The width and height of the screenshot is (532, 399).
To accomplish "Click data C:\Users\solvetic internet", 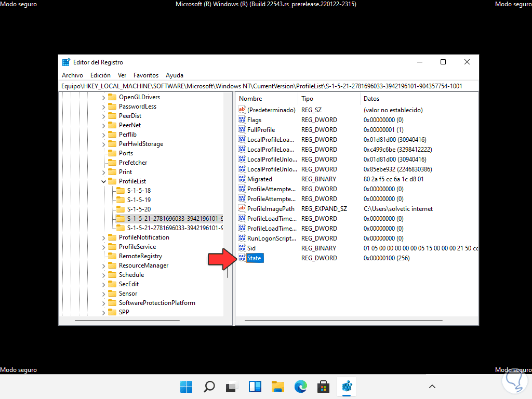I will coord(398,209).
